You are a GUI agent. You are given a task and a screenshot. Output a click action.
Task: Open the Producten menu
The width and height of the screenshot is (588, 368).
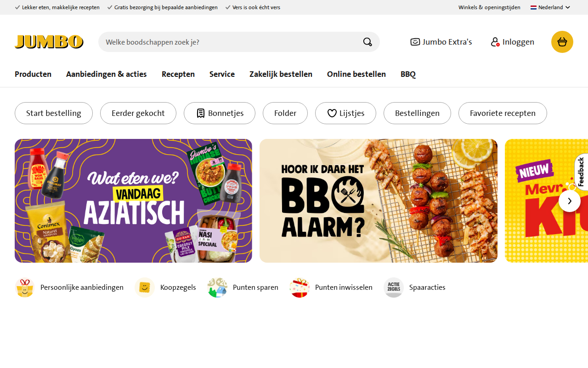pos(33,74)
